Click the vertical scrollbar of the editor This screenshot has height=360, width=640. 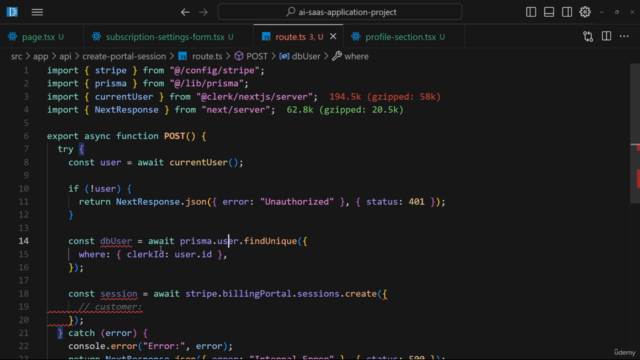click(635, 133)
